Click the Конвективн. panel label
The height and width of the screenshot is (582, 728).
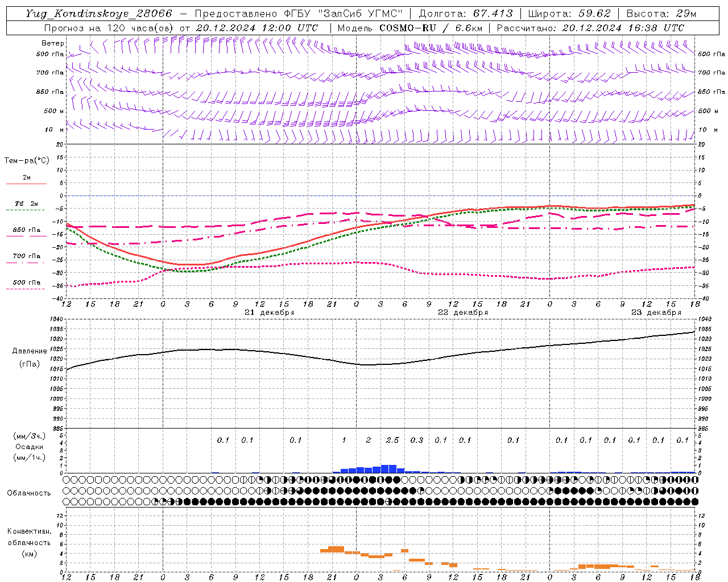(x=29, y=531)
